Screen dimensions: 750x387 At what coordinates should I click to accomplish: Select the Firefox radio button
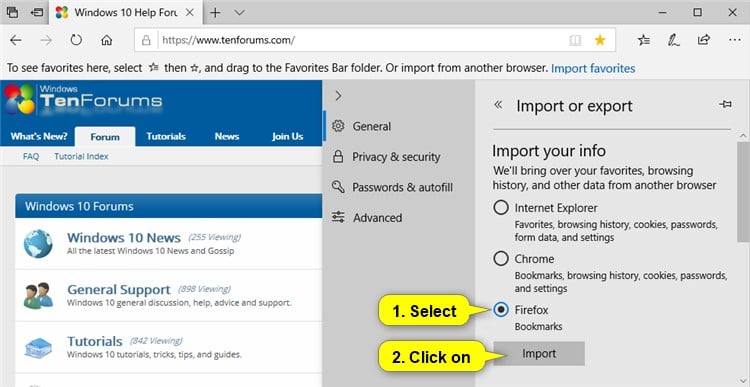coord(501,310)
